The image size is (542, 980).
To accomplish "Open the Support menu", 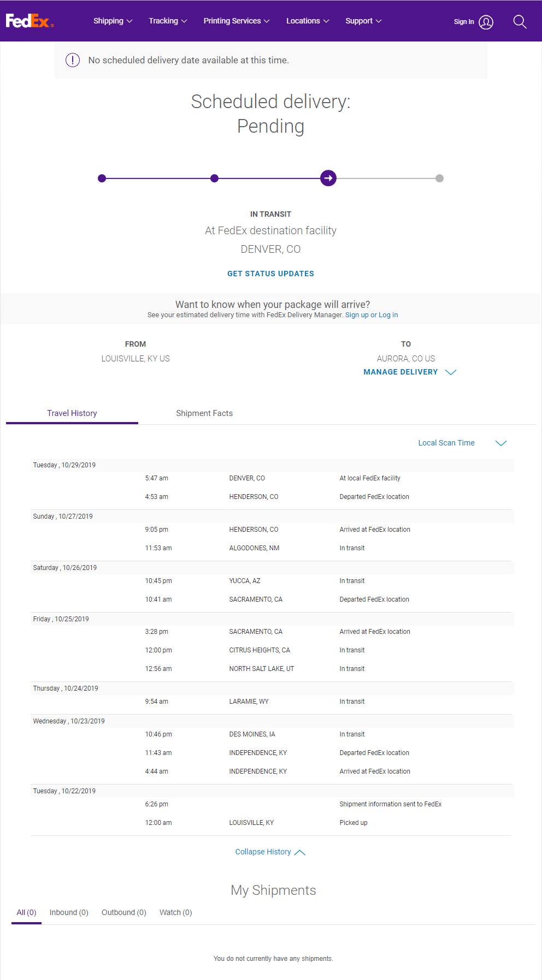I will point(363,21).
